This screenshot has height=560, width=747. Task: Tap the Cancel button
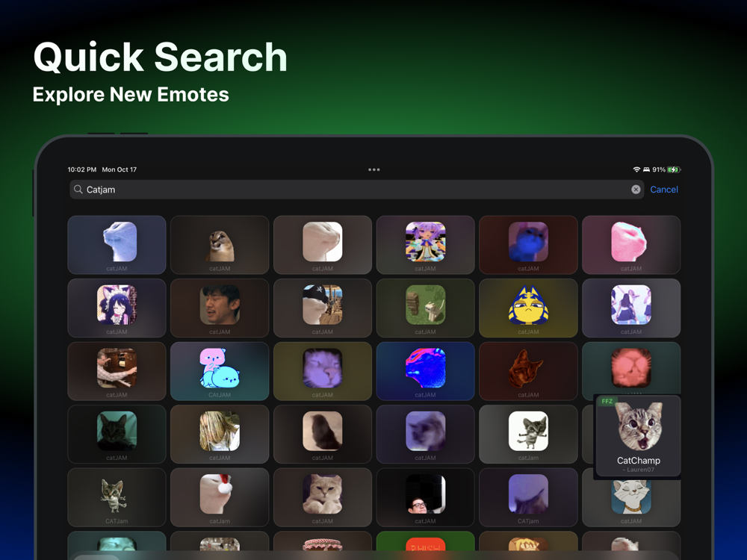click(663, 190)
